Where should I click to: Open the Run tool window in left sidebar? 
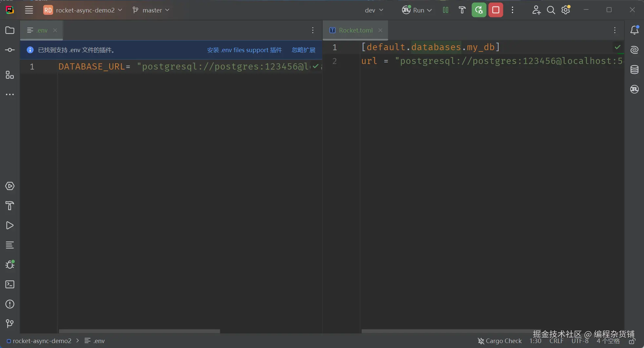click(10, 225)
